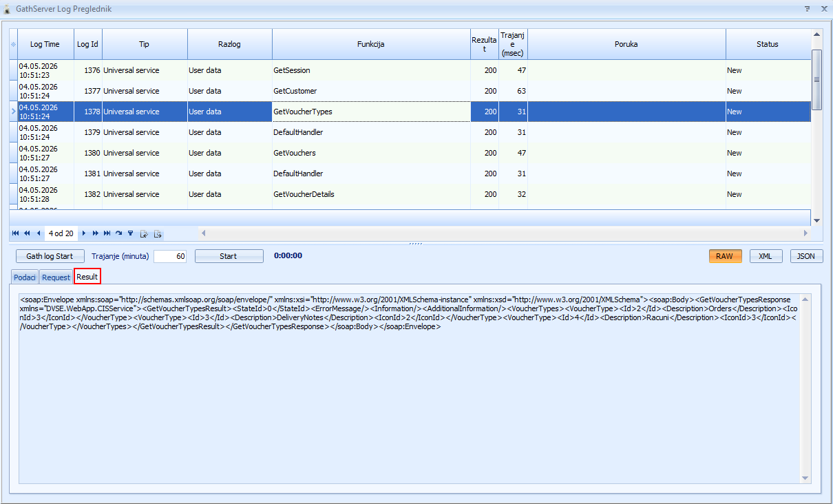Screen dimensions: 833x504
Task: Switch to RAW view mode
Action: [724, 256]
